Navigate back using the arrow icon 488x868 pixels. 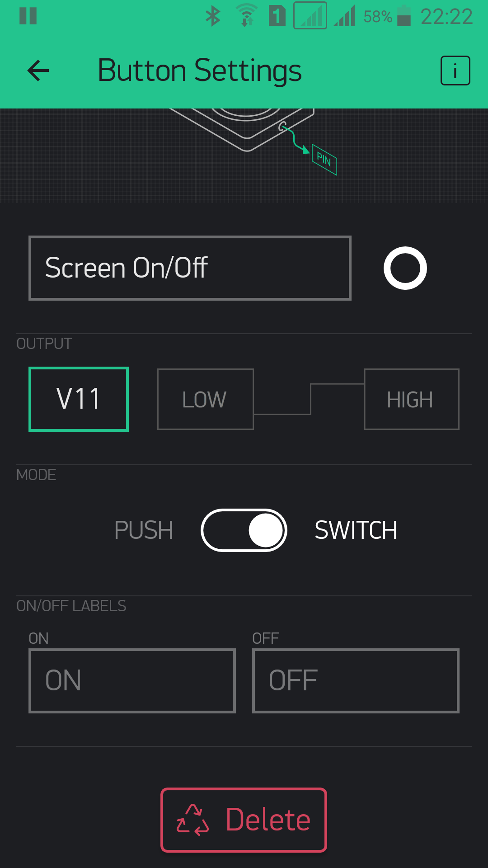(38, 70)
